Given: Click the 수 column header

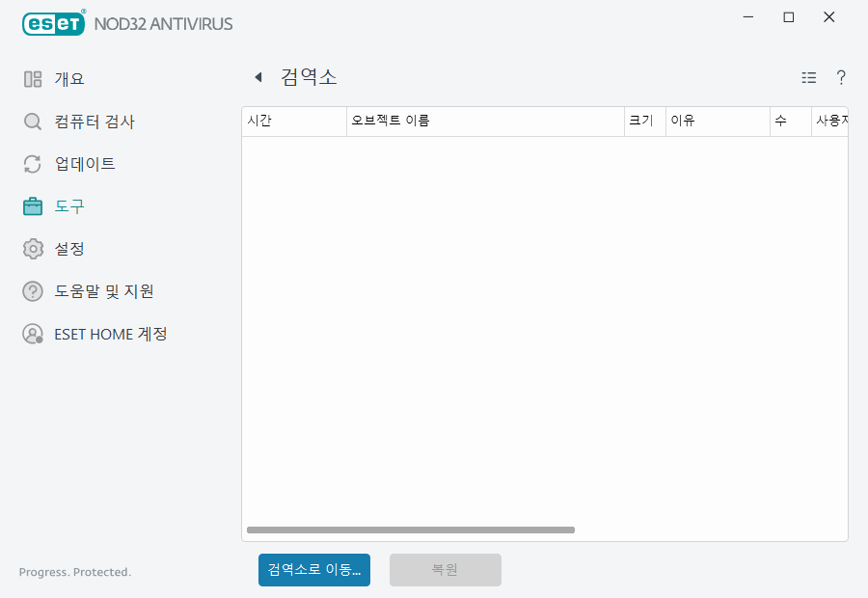Looking at the screenshot, I should (789, 121).
